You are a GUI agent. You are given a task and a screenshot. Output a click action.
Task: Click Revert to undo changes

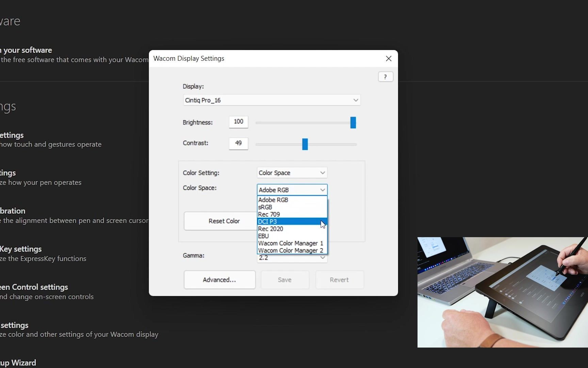339,280
